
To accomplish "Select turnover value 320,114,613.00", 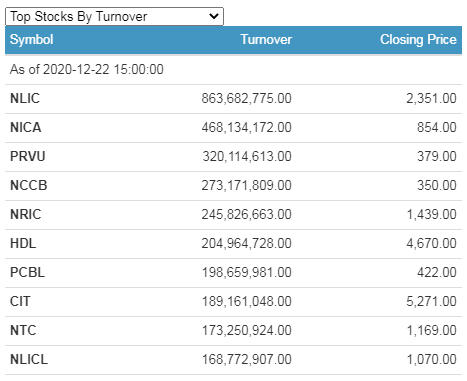I will pos(247,156).
